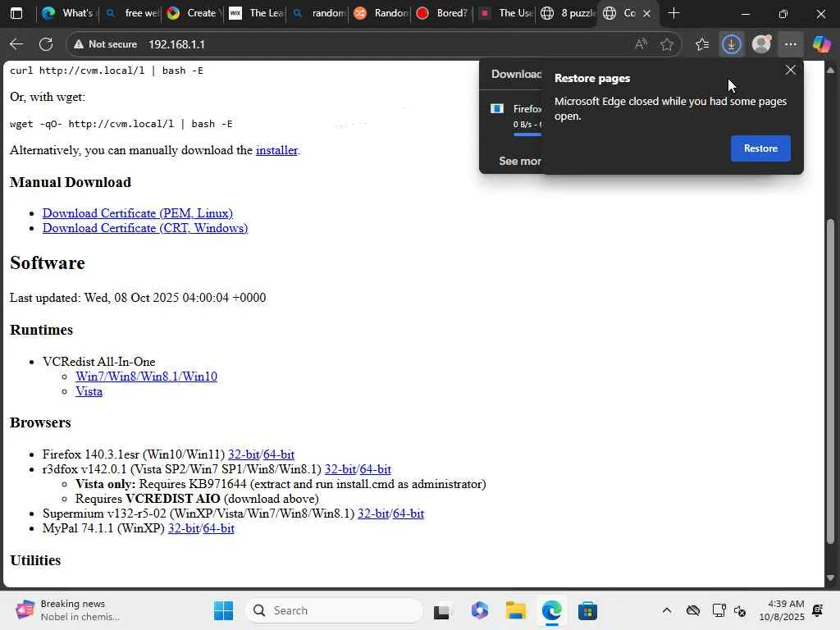Download r3dfox v142.0.1 64-bit

[375, 469]
